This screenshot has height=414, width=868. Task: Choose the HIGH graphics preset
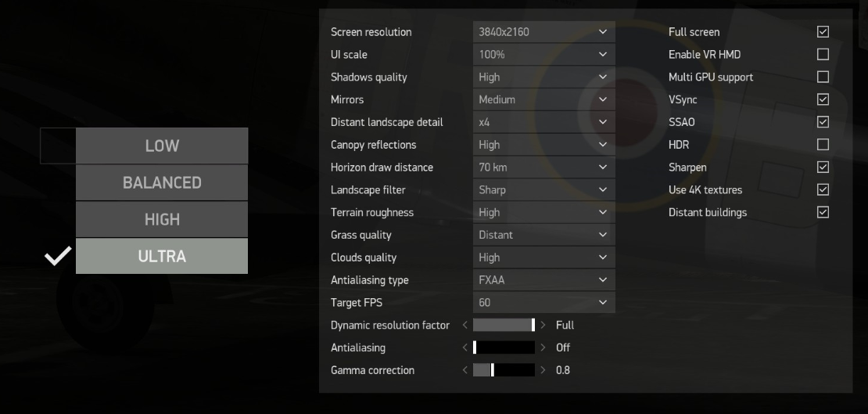[x=162, y=219]
